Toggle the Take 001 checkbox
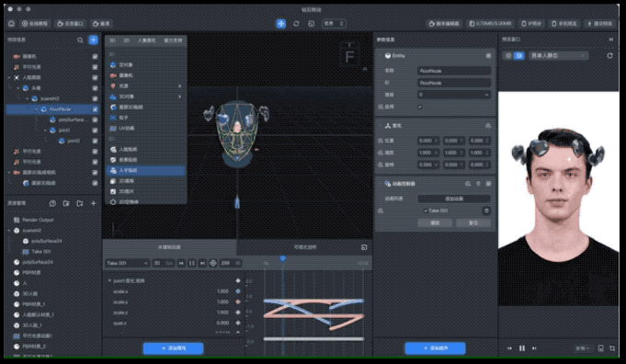 pos(426,210)
